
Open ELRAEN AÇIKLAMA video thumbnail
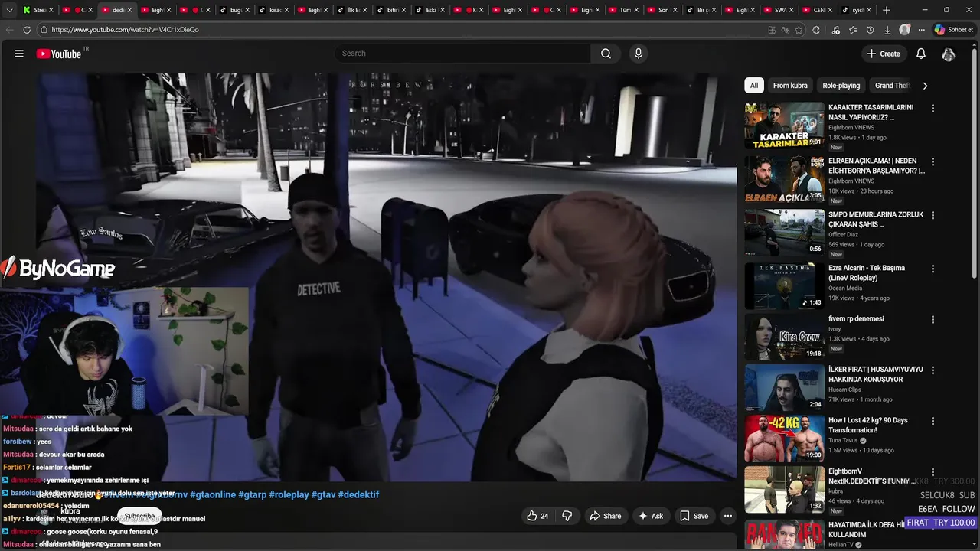coord(785,179)
